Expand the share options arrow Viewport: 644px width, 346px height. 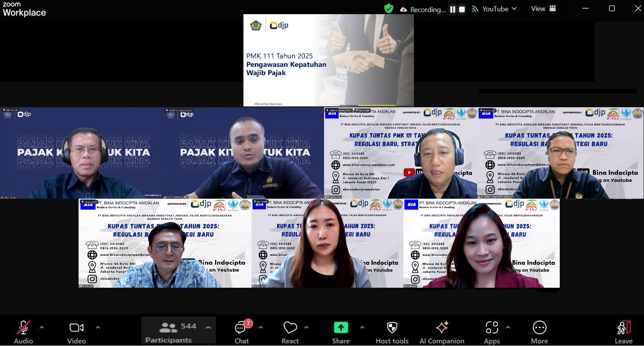(x=362, y=327)
